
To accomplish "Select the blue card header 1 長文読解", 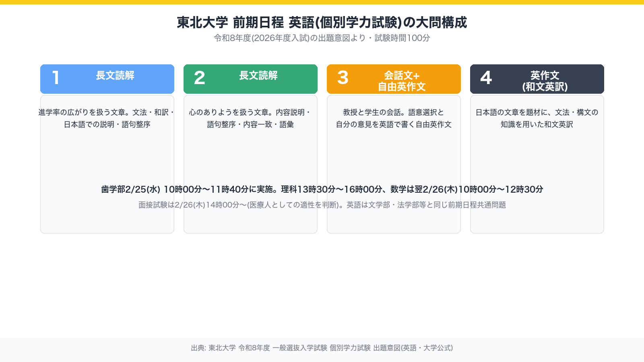I will coord(107,79).
